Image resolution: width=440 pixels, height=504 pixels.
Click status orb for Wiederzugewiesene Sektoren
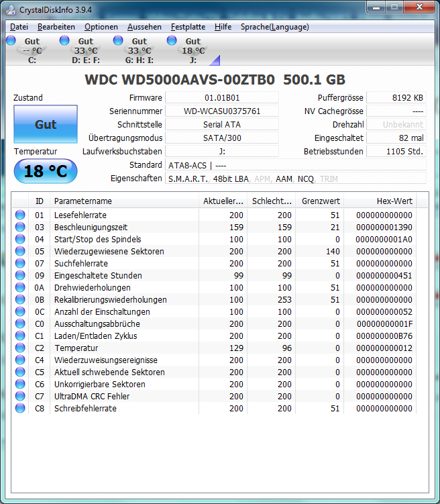[x=20, y=251]
